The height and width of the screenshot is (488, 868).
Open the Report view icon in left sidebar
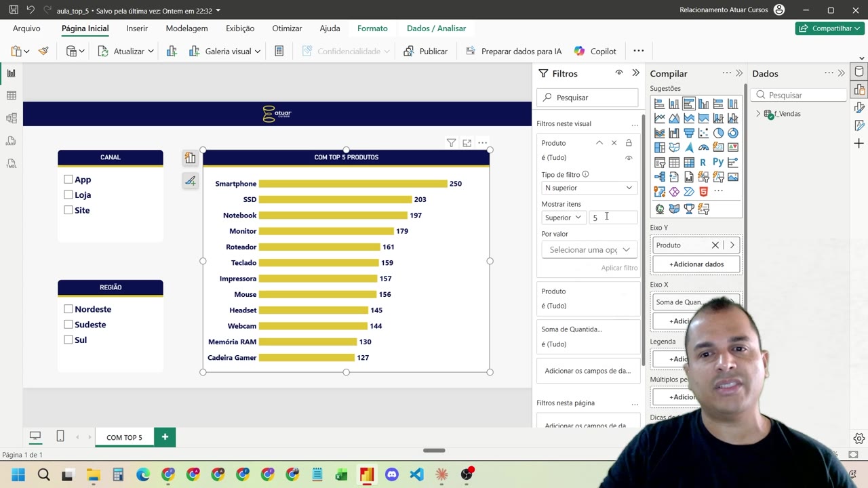11,73
